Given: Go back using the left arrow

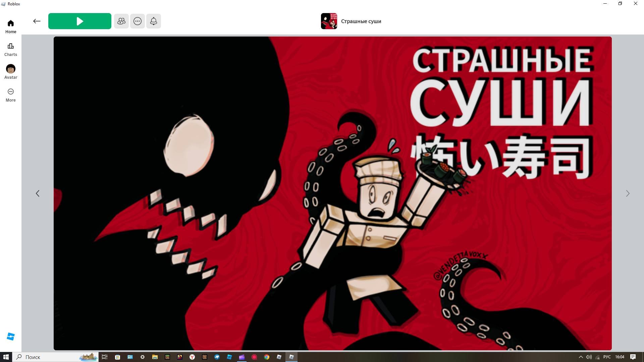Looking at the screenshot, I should click(37, 21).
